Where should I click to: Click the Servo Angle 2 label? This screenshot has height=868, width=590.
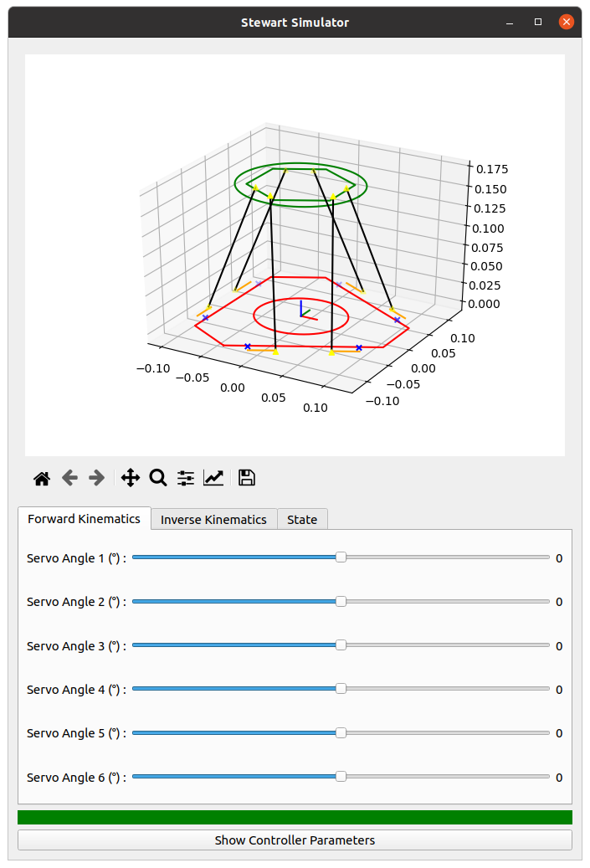coord(76,602)
